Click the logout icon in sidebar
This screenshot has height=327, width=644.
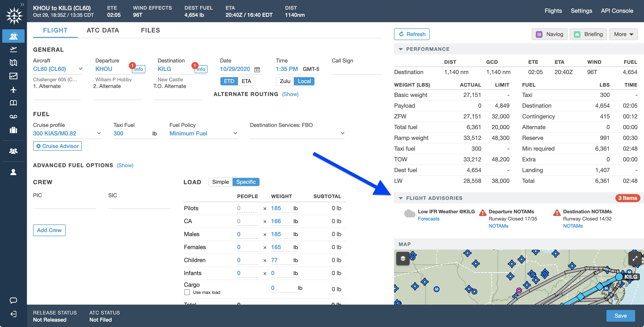tap(13, 314)
